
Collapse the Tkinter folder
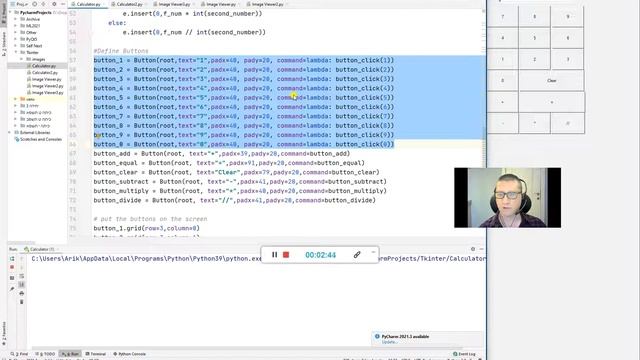click(16, 52)
